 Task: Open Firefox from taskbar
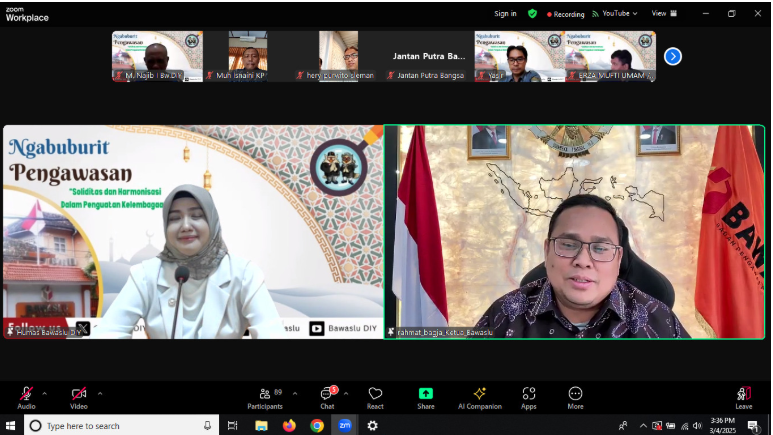(x=289, y=425)
